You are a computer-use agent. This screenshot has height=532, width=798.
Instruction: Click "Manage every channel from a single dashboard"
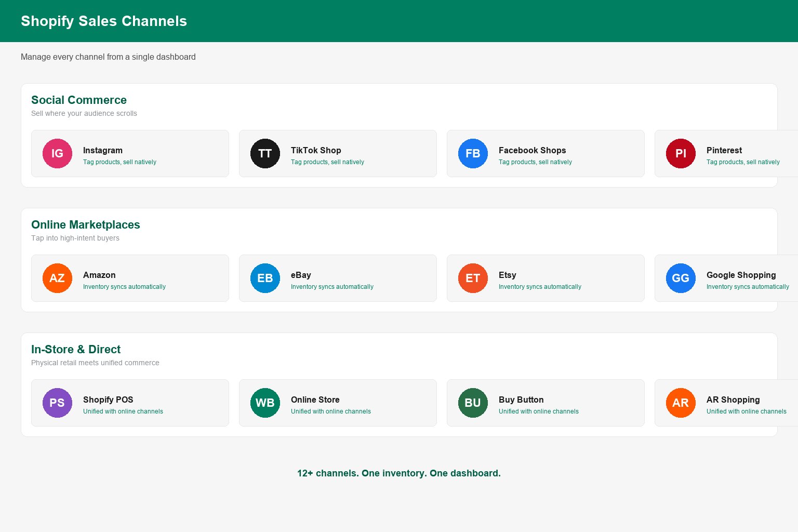pyautogui.click(x=108, y=57)
